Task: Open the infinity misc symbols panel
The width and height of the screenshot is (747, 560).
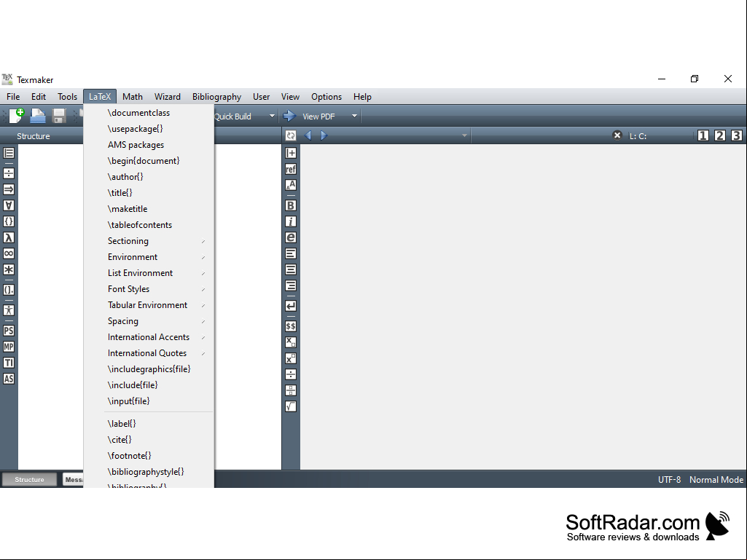Action: 9,253
